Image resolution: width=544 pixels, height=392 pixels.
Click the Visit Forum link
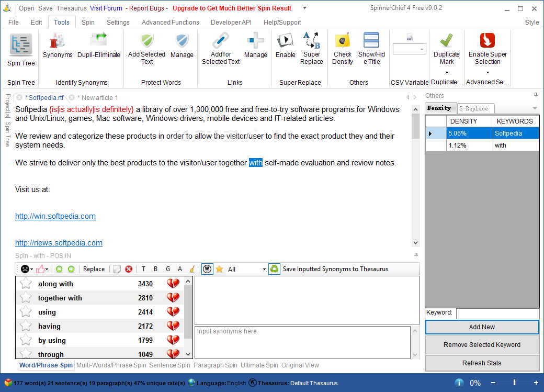(106, 8)
